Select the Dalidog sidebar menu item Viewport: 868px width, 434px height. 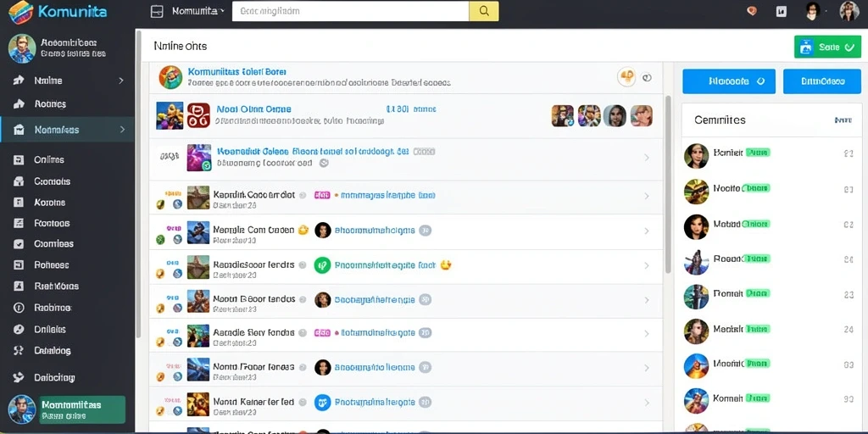[x=67, y=350]
